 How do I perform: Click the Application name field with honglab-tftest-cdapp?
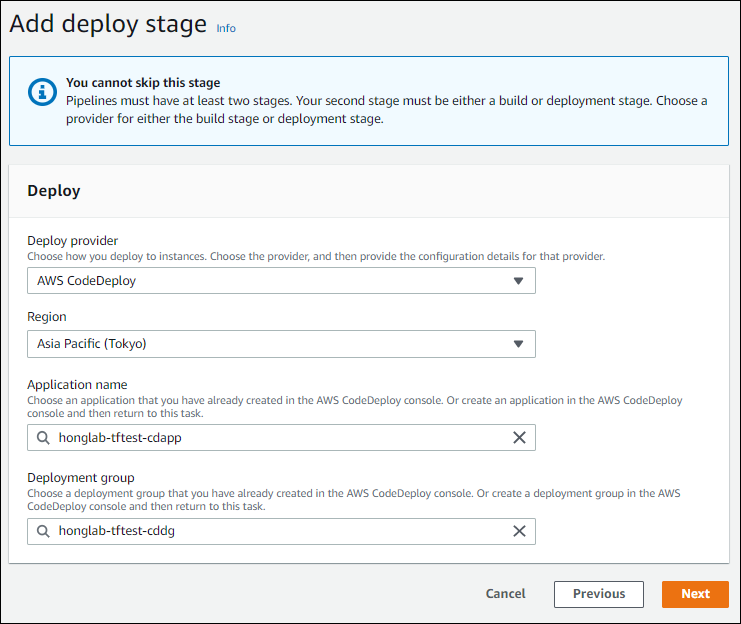pos(281,438)
